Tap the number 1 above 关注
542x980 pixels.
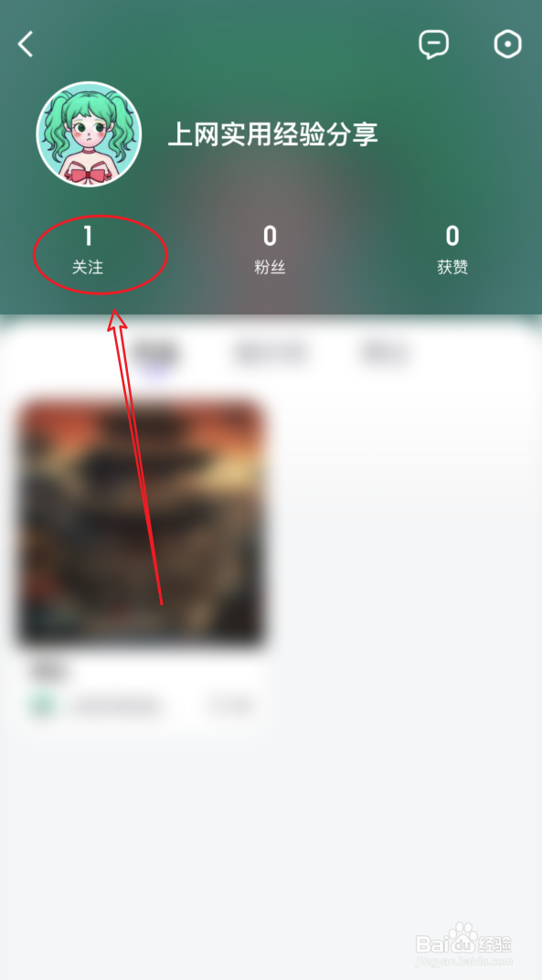click(88, 236)
